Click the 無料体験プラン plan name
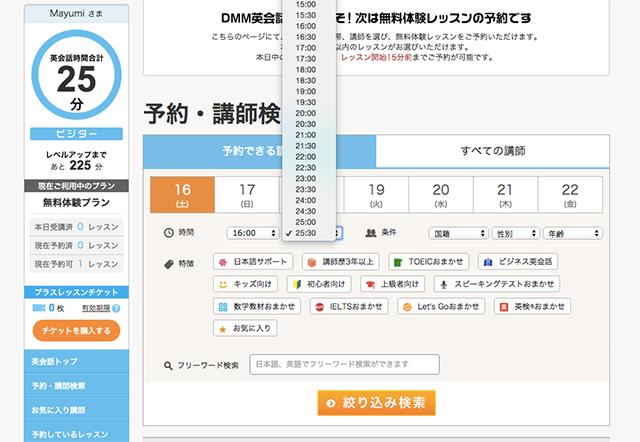This screenshot has width=640, height=442. [76, 202]
